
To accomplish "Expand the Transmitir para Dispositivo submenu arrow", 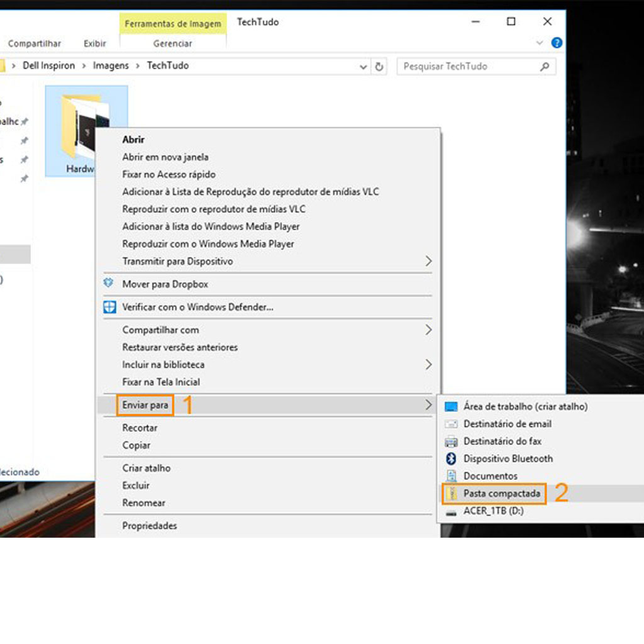I will (428, 261).
